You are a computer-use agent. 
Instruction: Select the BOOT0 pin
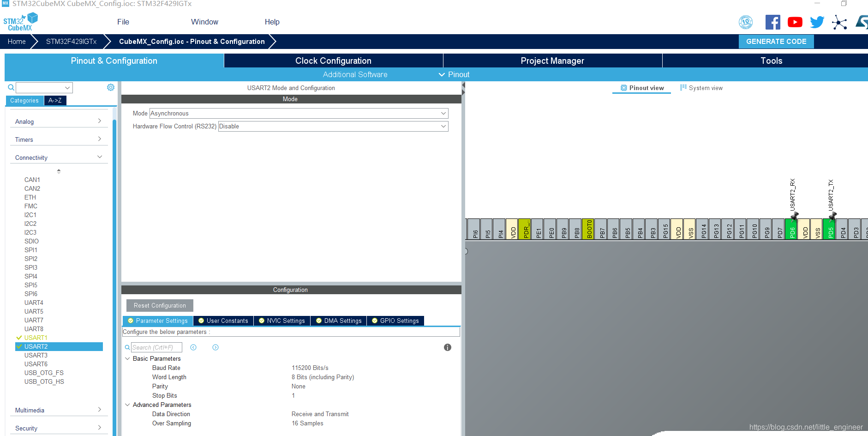[588, 229]
